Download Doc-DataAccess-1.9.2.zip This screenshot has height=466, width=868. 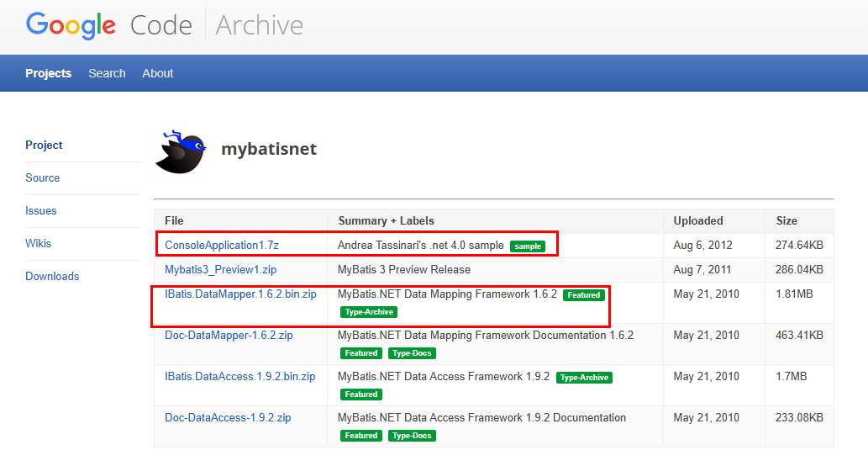[228, 417]
